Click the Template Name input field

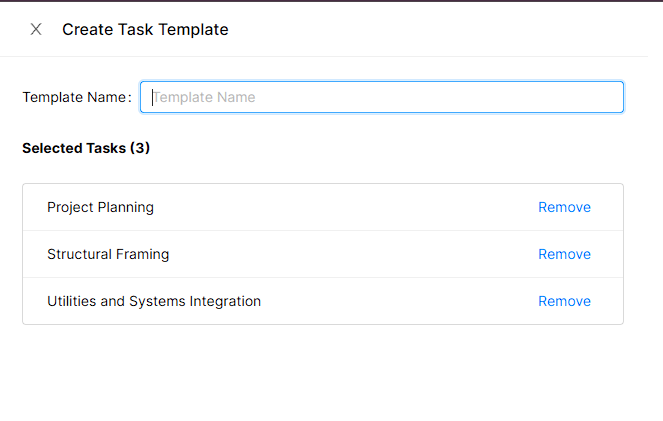[382, 97]
